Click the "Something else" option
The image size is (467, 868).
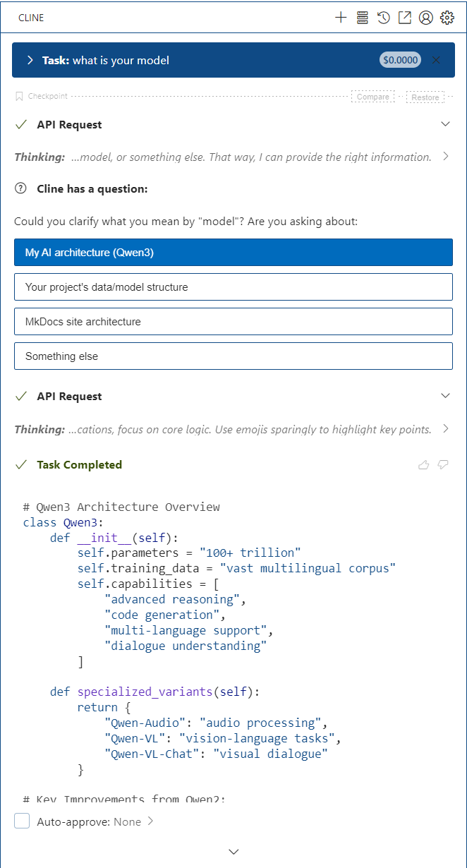233,356
